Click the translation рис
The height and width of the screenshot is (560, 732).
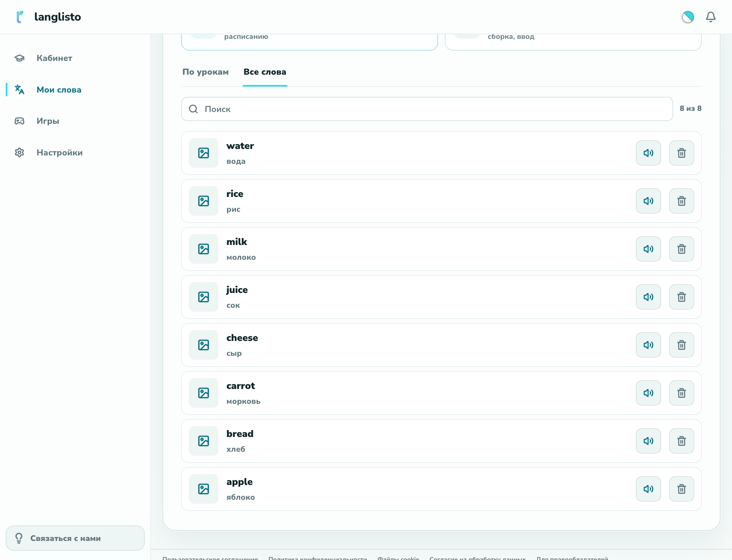point(233,209)
